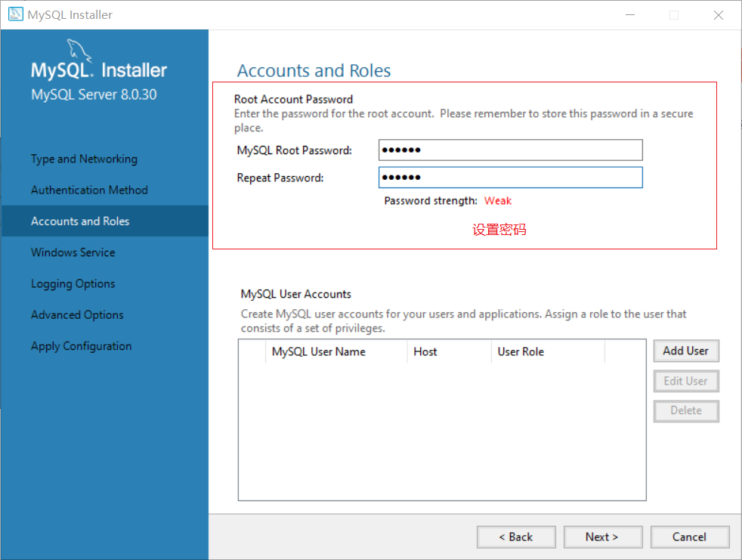Click the disabled Delete button
Screen dimensions: 742x560
click(685, 410)
